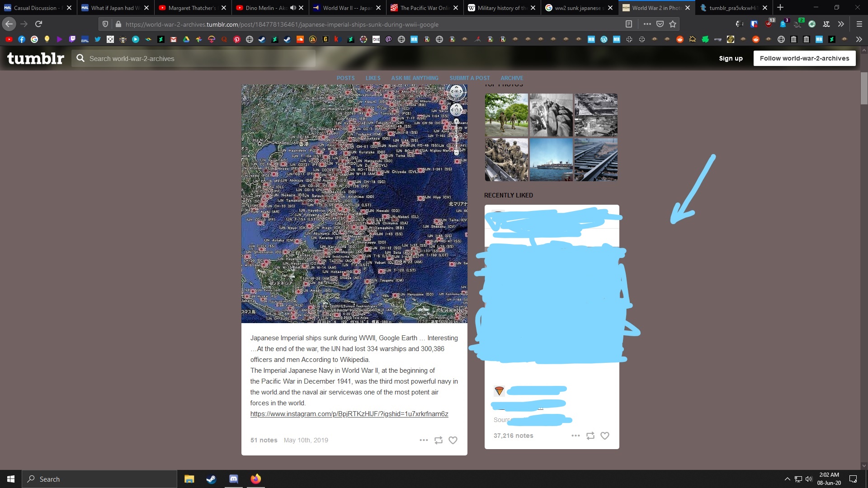Open the three-dots menu on the 51 notes post
The height and width of the screenshot is (488, 868).
pyautogui.click(x=424, y=440)
